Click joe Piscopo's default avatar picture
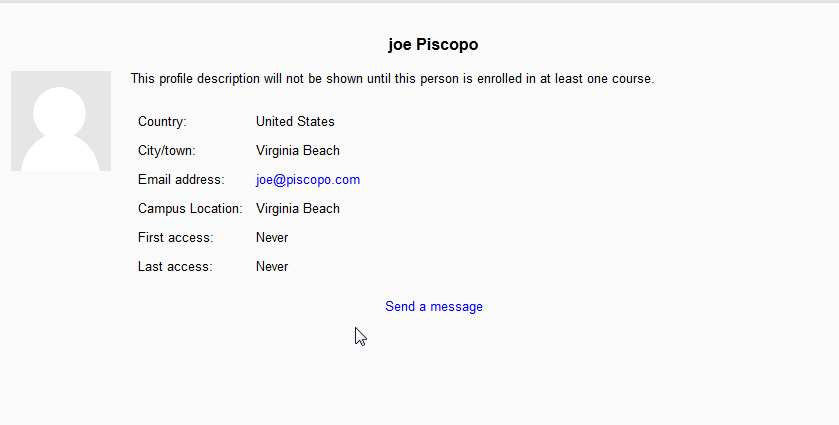This screenshot has width=839, height=425. [60, 121]
